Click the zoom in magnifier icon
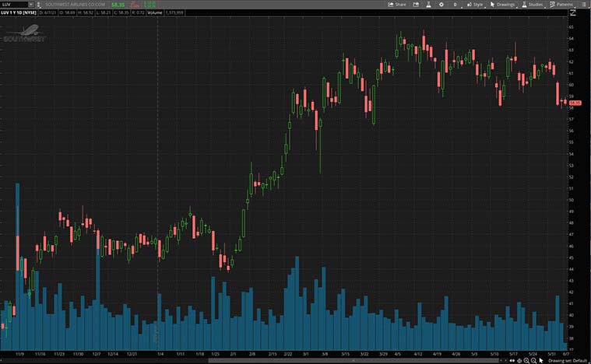This screenshot has height=364, width=591. click(x=526, y=361)
